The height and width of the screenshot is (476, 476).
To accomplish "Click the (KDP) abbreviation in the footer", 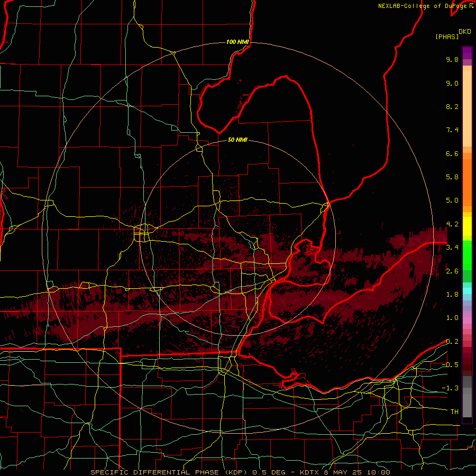I will tap(235, 472).
